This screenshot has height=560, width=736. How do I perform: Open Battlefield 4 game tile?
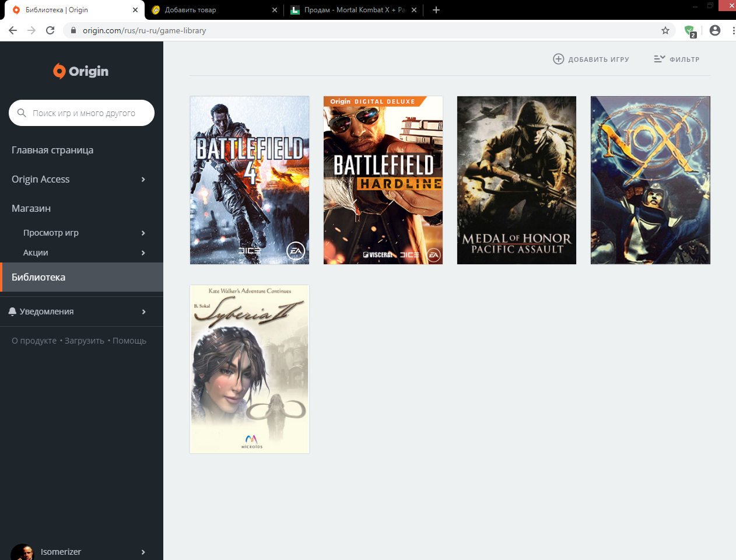pyautogui.click(x=250, y=180)
